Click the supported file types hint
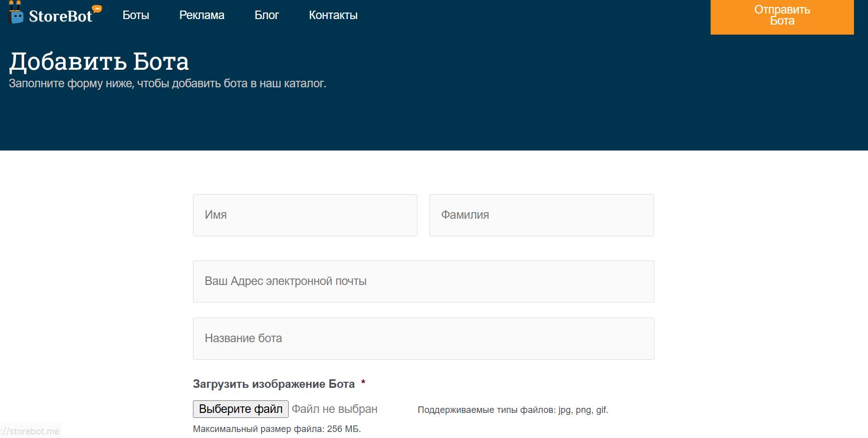 click(513, 410)
